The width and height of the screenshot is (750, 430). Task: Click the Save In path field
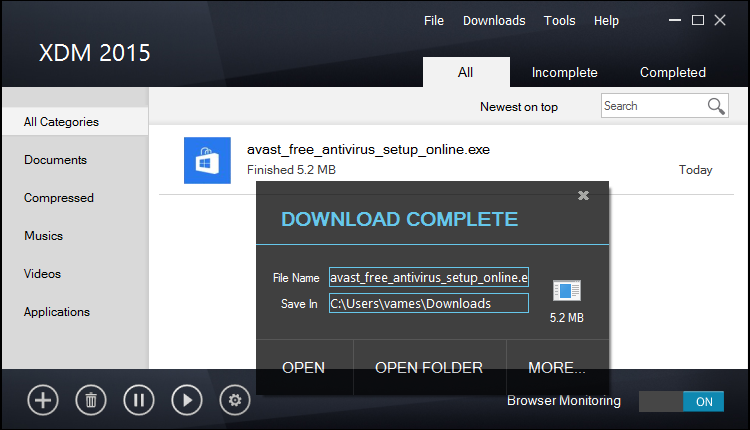[428, 303]
